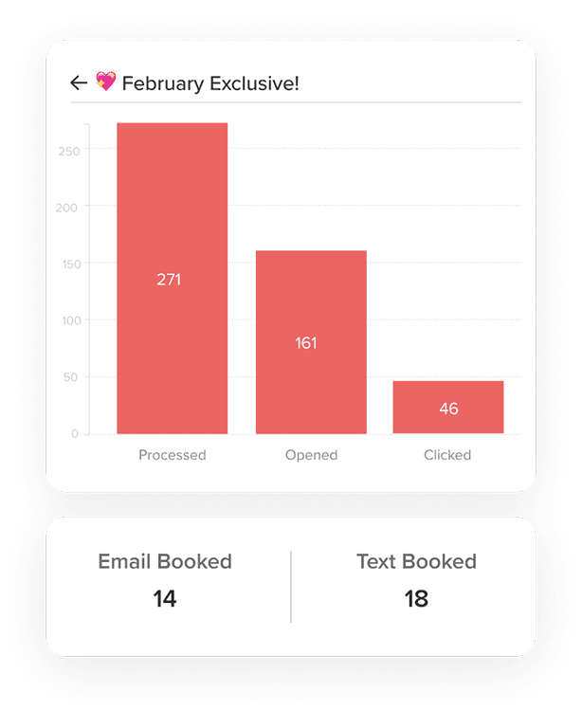Click the 150 y-axis tick label

coord(68,264)
